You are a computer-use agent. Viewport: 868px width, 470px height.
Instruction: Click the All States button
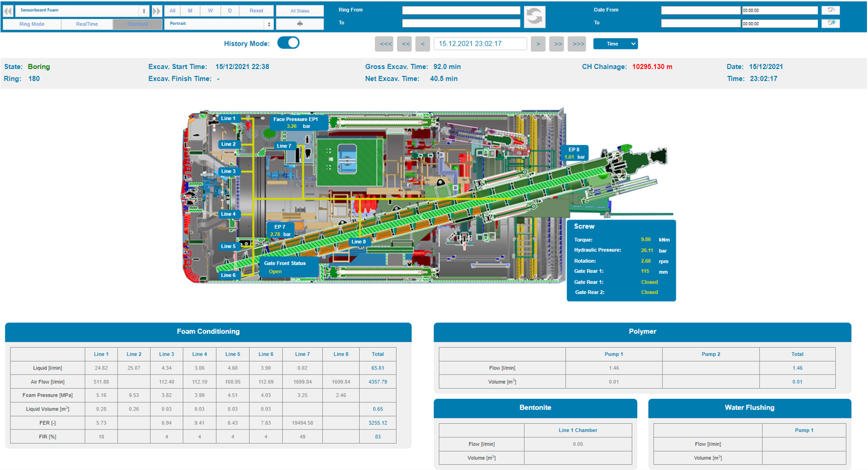[300, 11]
